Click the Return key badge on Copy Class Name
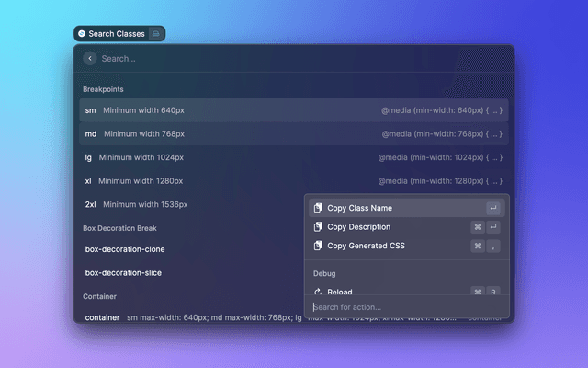This screenshot has height=368, width=588. (493, 208)
